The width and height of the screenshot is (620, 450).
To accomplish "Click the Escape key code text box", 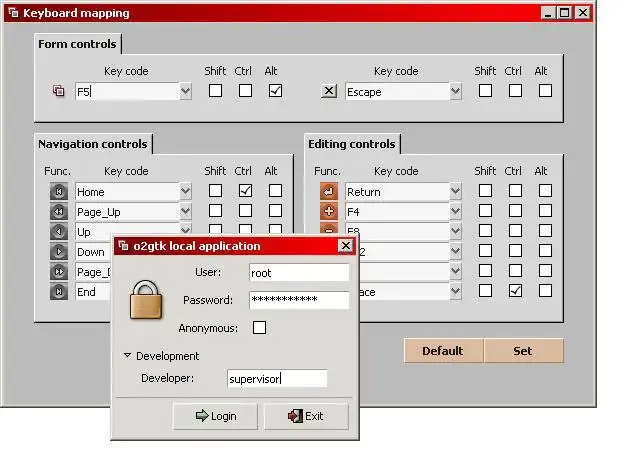I will (x=397, y=91).
